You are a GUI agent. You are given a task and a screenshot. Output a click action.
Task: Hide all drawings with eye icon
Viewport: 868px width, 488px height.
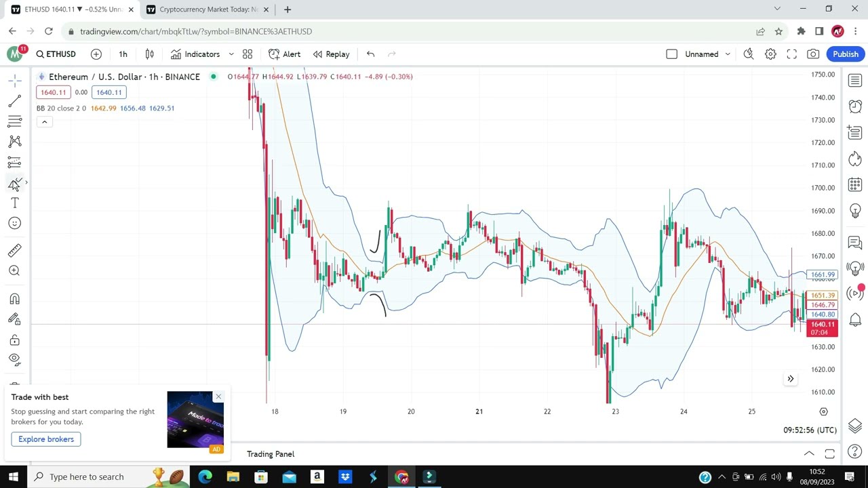click(x=14, y=359)
